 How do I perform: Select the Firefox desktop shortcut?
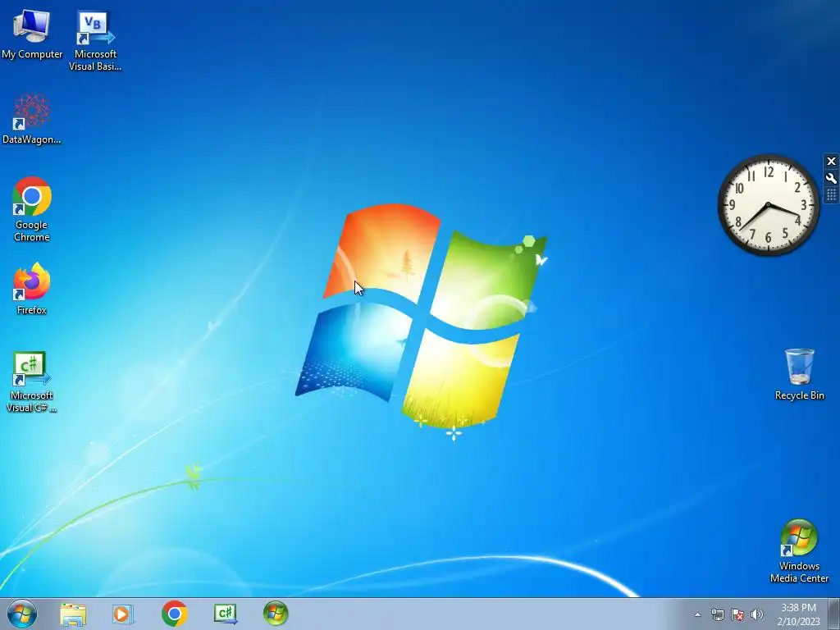(x=32, y=289)
